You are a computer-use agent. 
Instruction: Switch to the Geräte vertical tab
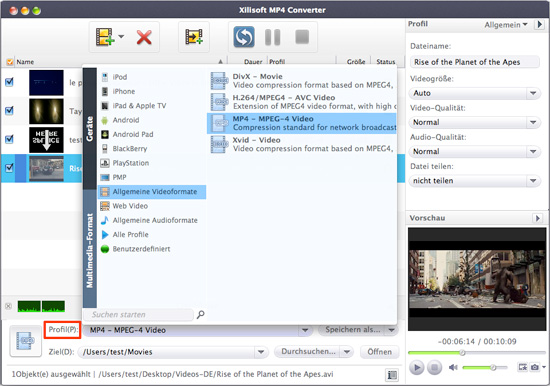(90, 129)
